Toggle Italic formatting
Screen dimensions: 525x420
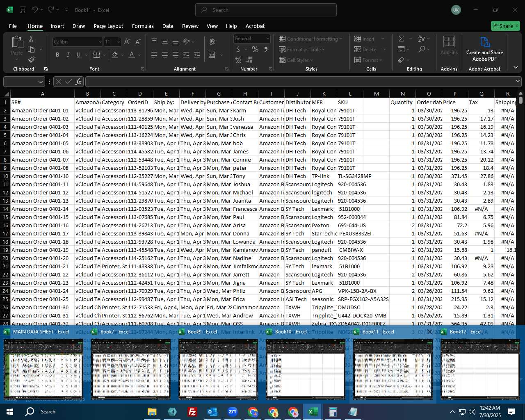68,55
